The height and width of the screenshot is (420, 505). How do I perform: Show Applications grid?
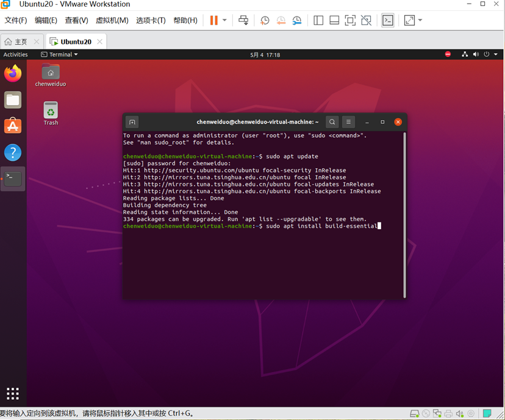(13, 393)
